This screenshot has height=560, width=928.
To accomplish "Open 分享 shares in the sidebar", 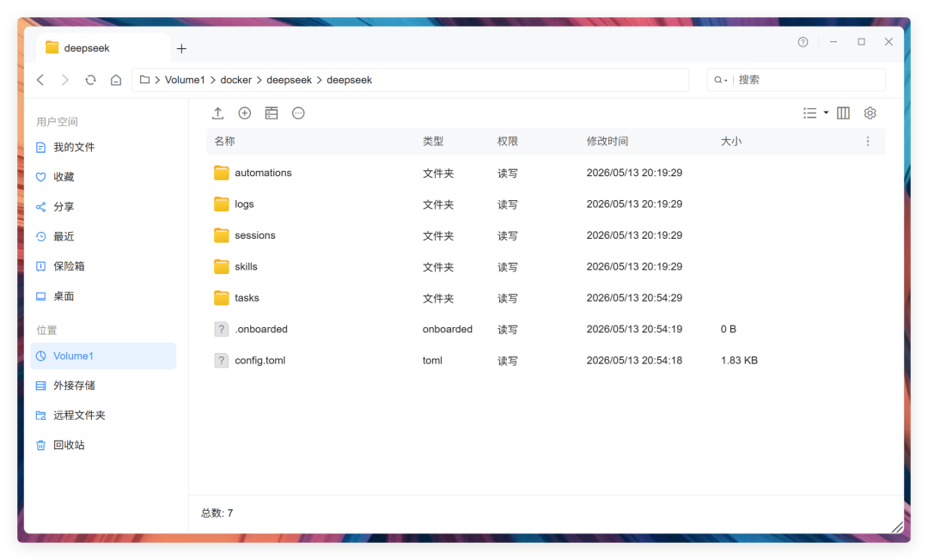I will click(103, 207).
